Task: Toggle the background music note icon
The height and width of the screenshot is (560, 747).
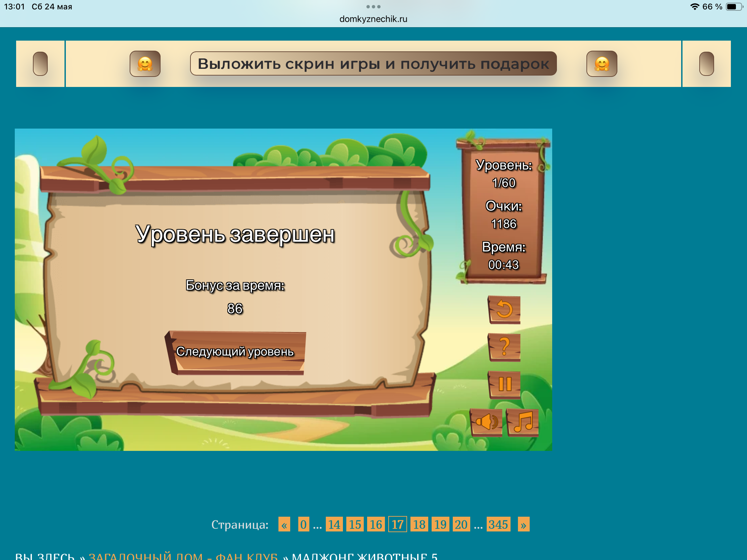Action: point(523,422)
